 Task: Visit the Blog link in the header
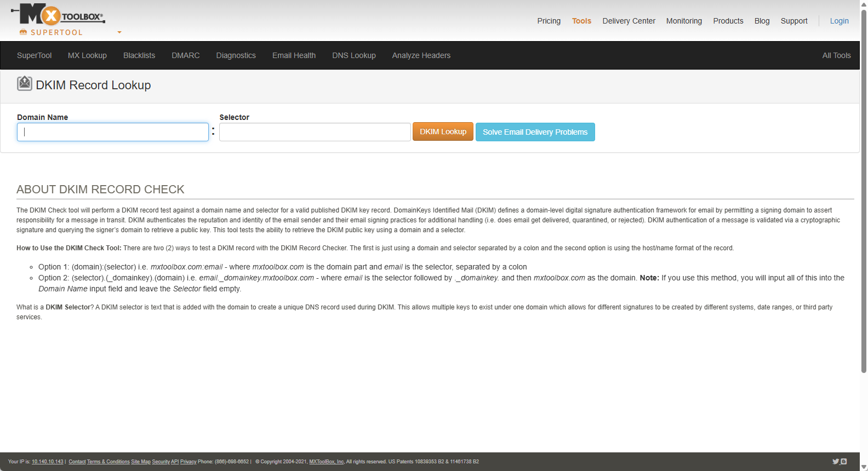click(762, 21)
